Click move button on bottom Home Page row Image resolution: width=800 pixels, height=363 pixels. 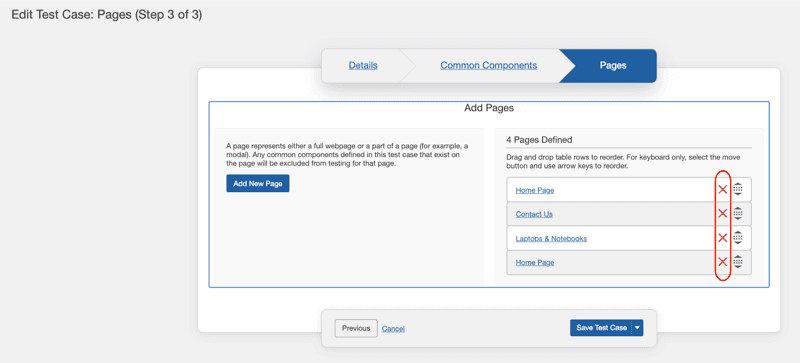(738, 262)
